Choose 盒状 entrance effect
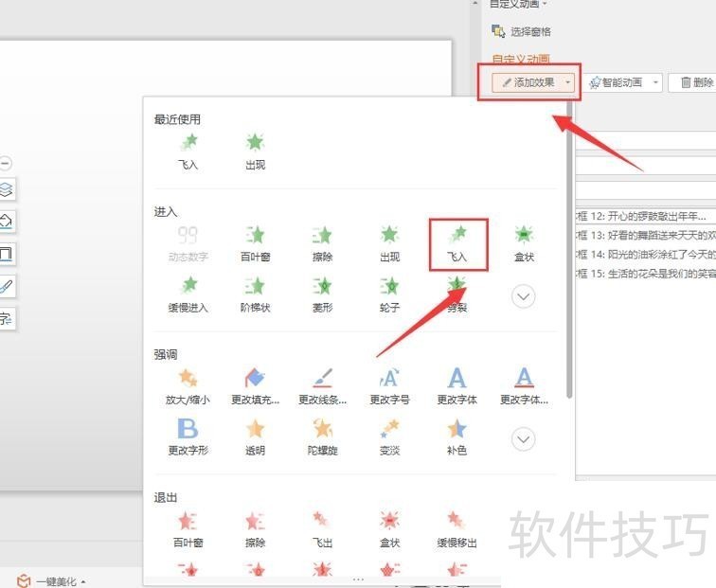The image size is (716, 588). tap(524, 244)
